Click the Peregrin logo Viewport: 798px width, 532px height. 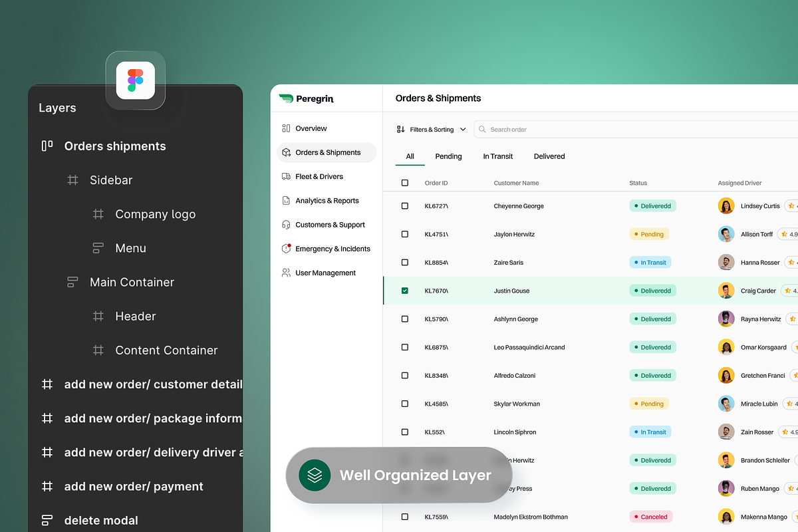[x=306, y=98]
